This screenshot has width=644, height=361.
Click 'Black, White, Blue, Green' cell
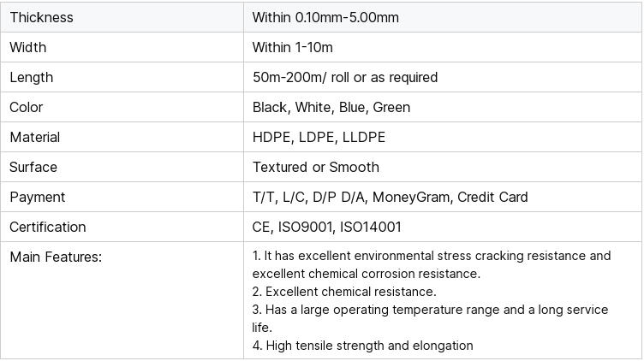331,107
